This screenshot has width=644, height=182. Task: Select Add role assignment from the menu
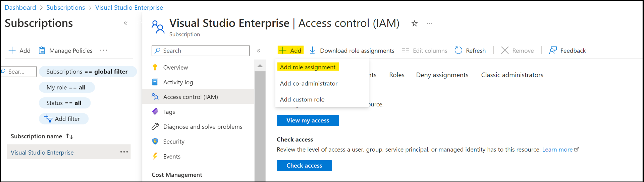(308, 67)
